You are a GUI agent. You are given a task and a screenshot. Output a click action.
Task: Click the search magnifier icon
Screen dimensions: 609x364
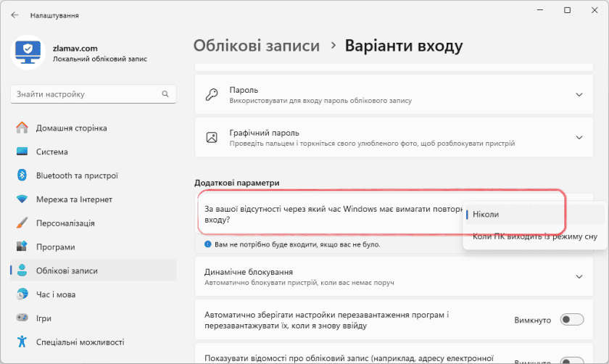pyautogui.click(x=165, y=94)
